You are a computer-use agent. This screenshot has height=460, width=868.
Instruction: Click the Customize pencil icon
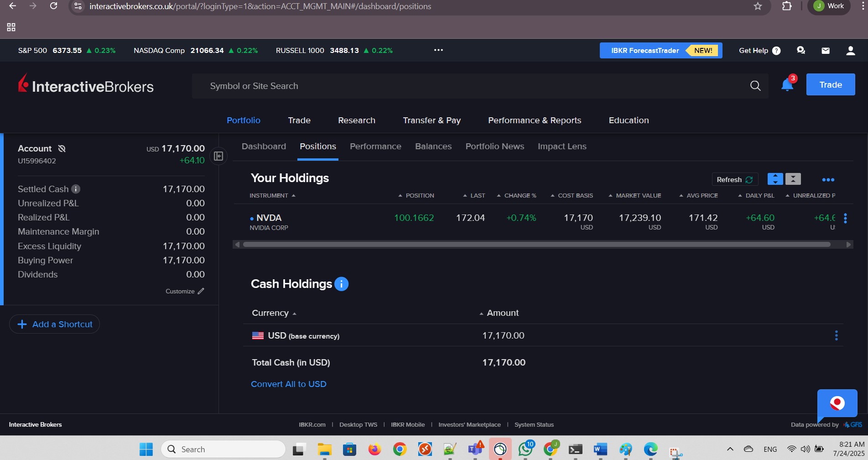[x=201, y=291]
